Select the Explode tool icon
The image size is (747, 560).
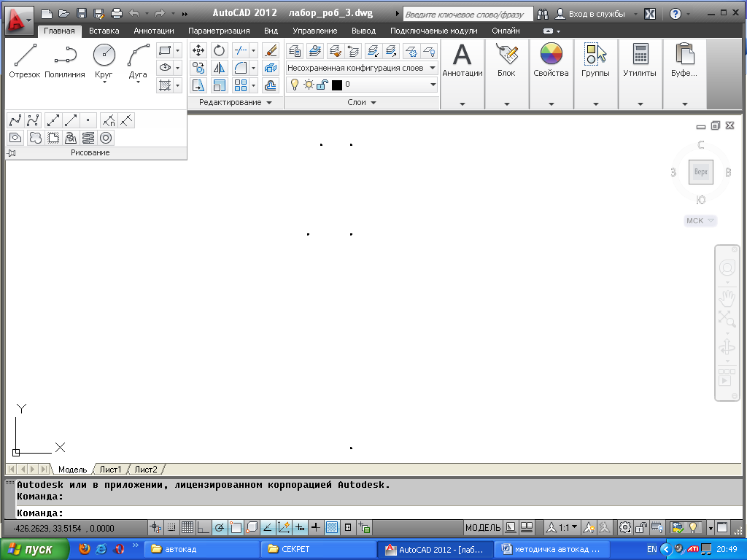click(271, 68)
